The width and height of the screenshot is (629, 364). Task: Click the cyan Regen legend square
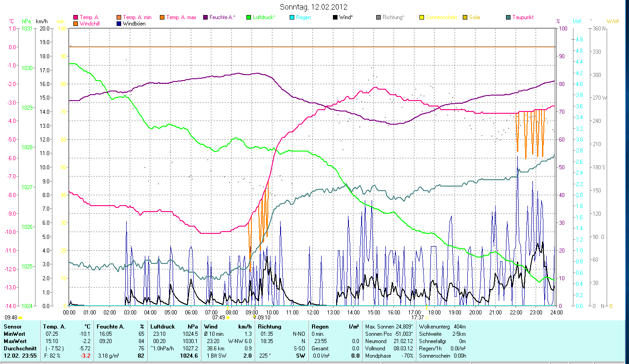[292, 17]
